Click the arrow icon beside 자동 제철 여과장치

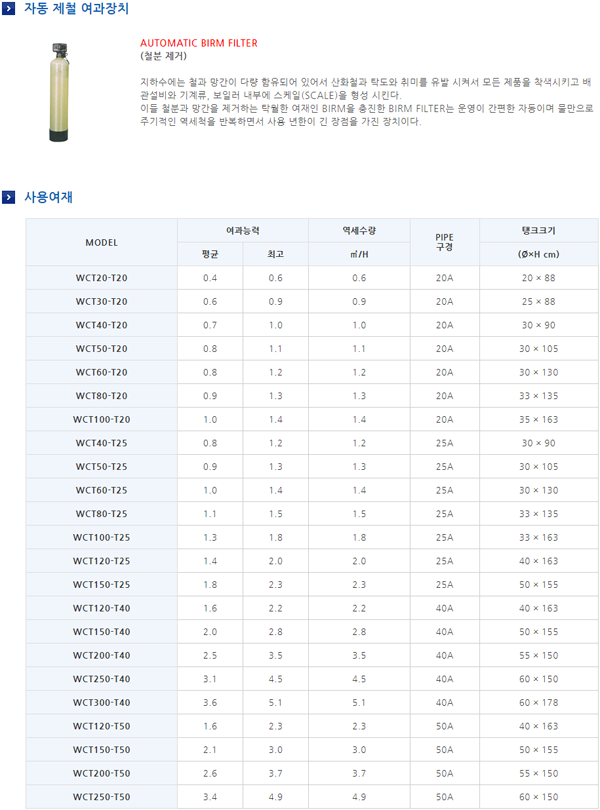(x=9, y=8)
